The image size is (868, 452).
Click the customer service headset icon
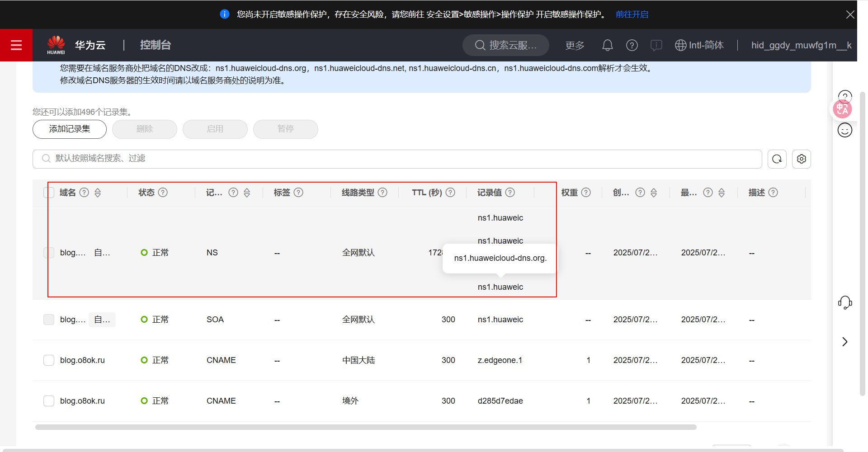(x=844, y=302)
